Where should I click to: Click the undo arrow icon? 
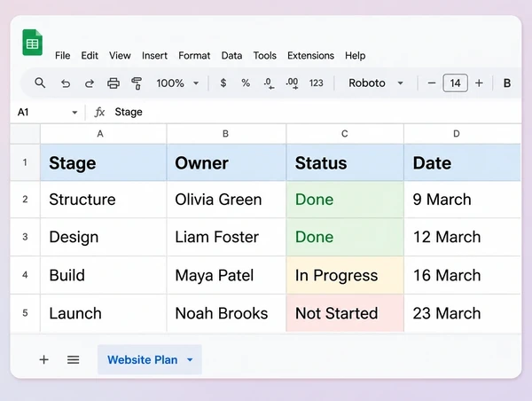tap(66, 83)
